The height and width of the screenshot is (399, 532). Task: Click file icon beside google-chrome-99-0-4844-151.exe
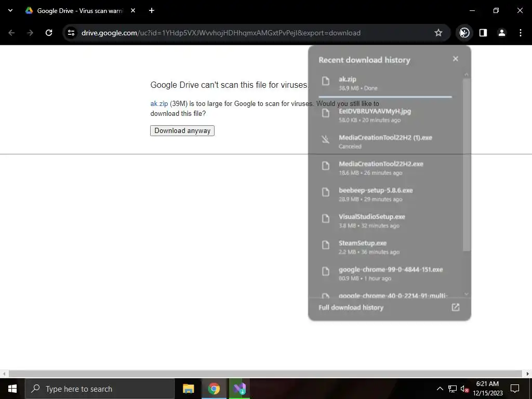tap(326, 271)
